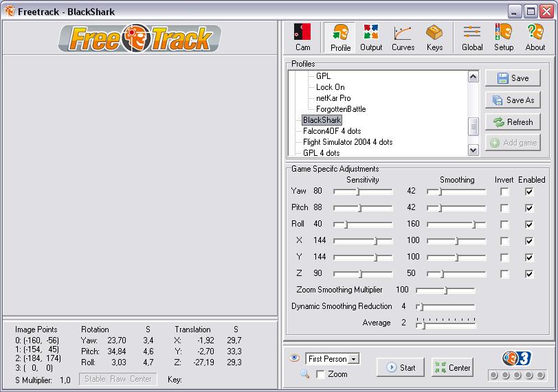Toggle Invert checkbox for Pitch

(504, 208)
